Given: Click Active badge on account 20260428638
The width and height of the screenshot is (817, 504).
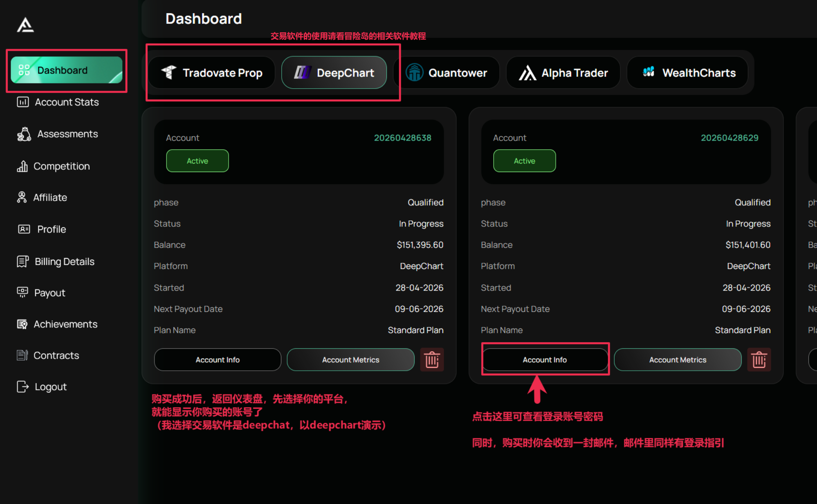Looking at the screenshot, I should click(198, 161).
